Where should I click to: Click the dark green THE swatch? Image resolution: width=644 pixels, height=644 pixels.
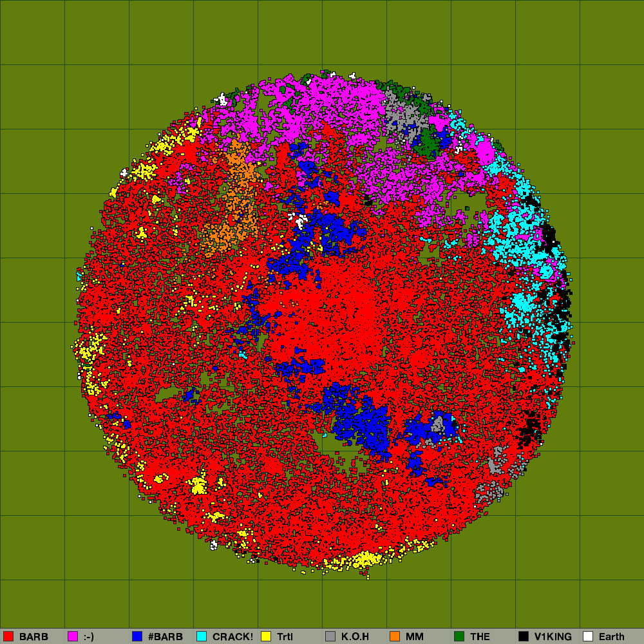tap(459, 636)
